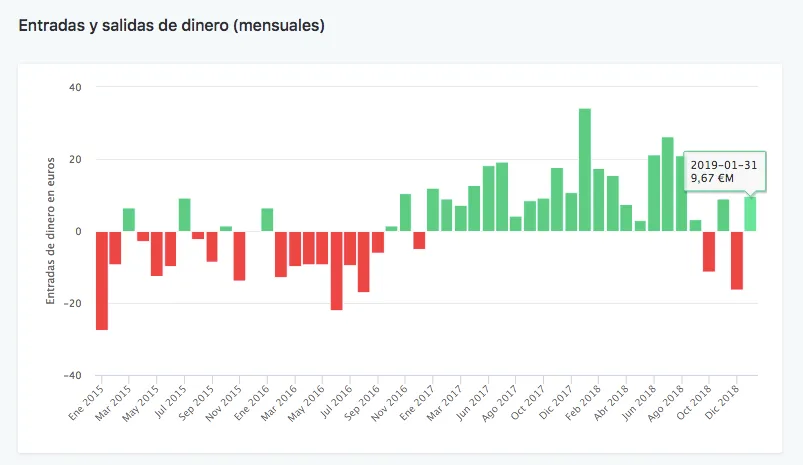Click the red bar above Dic 2018
The width and height of the screenshot is (803, 465).
coord(737,260)
